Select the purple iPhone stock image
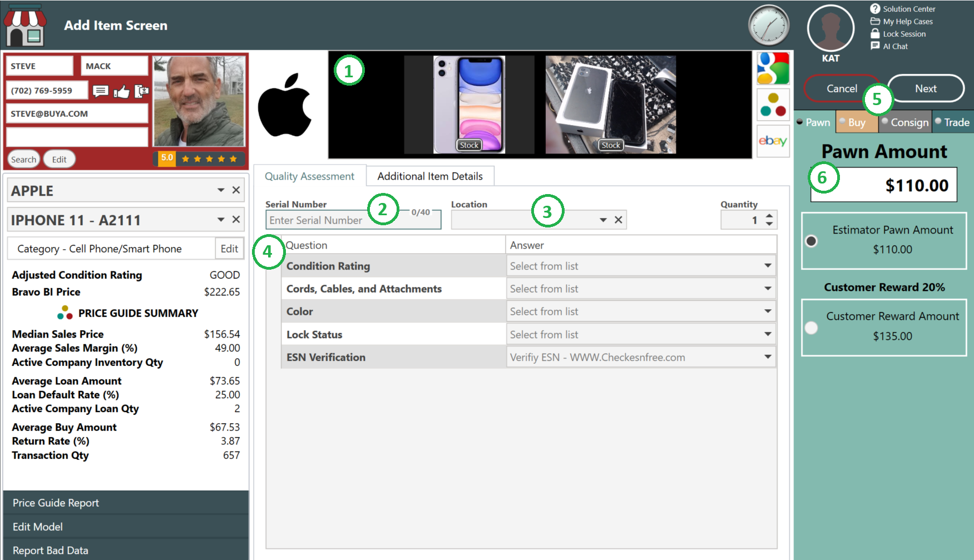 click(x=469, y=105)
